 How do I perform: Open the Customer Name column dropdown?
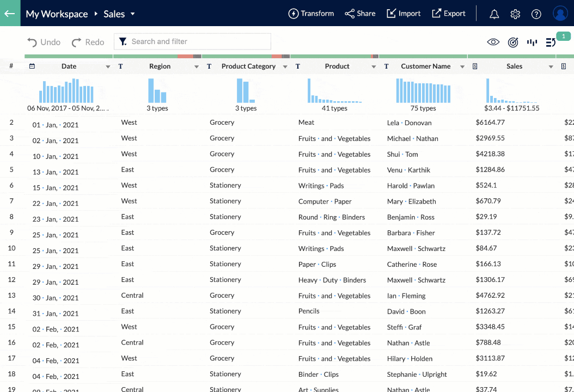point(462,66)
